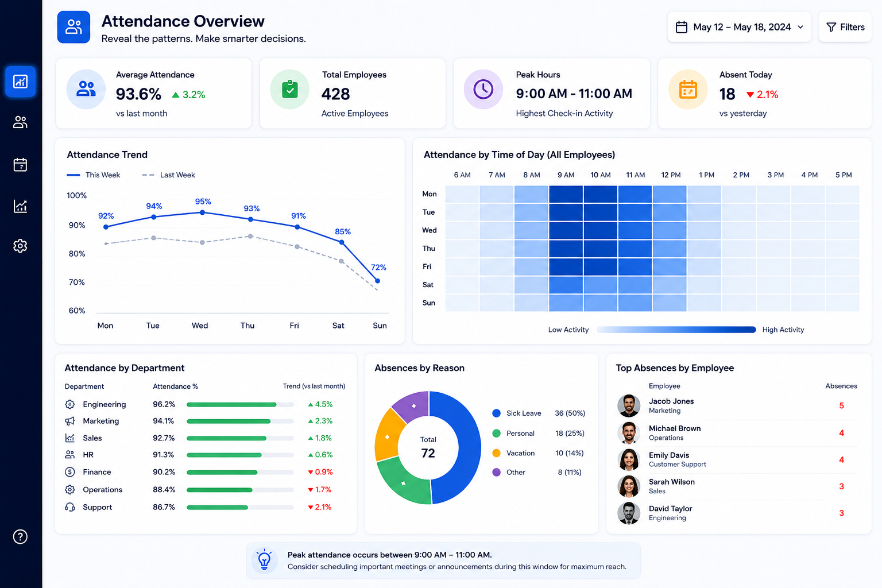Click the Average Attendance people icon
This screenshot has width=882, height=588.
[86, 89]
